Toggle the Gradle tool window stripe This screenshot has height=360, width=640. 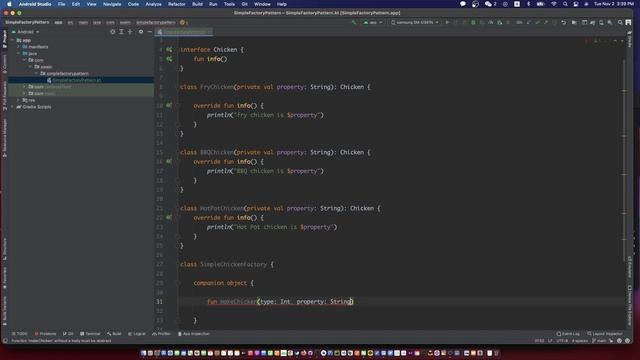630,39
